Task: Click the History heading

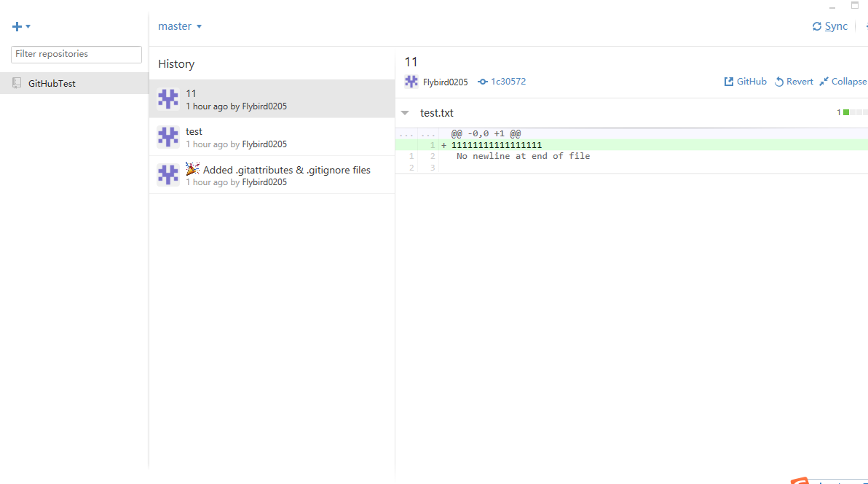Action: tap(176, 63)
